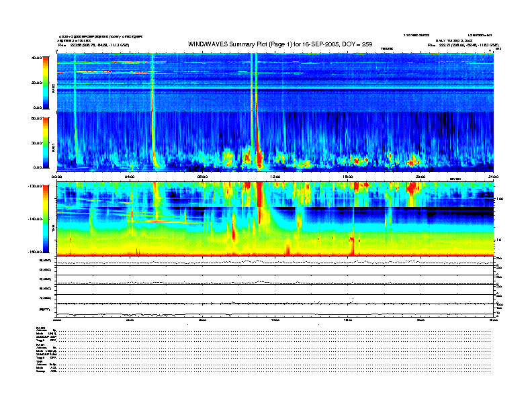Image resolution: width=532 pixels, height=411 pixels.
Task: Select the RAD2 color scale bar
Action: click(x=46, y=83)
